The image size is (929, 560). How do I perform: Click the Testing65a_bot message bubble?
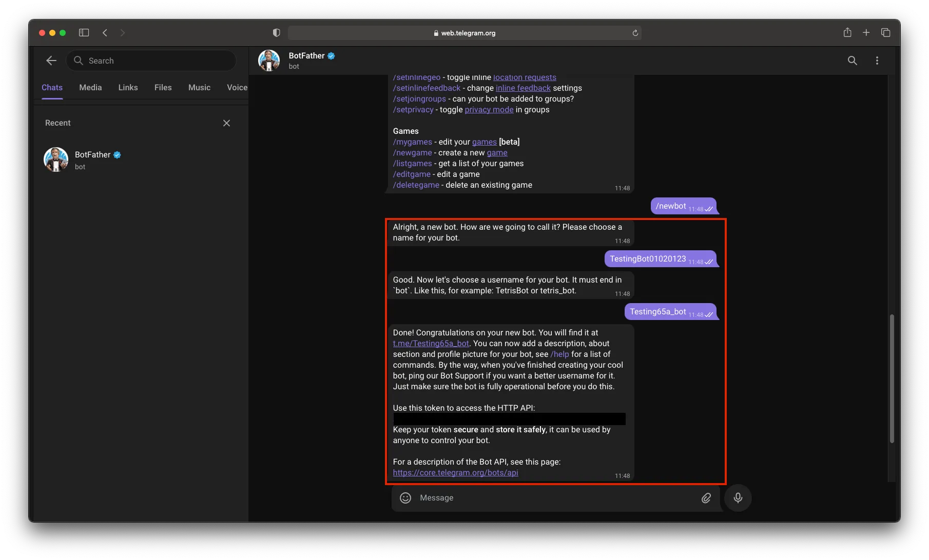(x=670, y=312)
